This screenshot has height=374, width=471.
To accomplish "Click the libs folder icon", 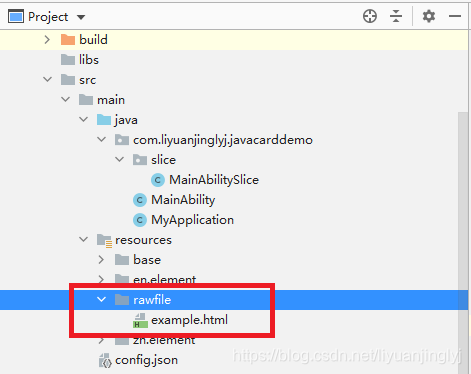I will pos(68,60).
